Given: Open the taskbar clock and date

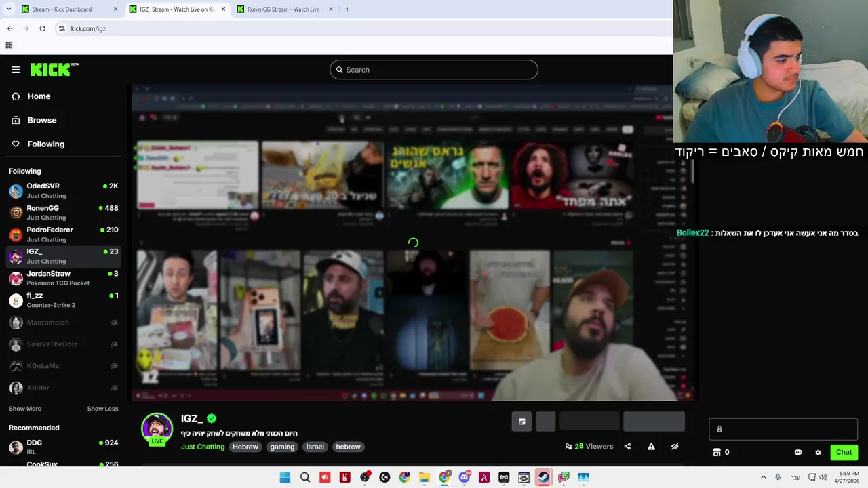Looking at the screenshot, I should [x=849, y=477].
